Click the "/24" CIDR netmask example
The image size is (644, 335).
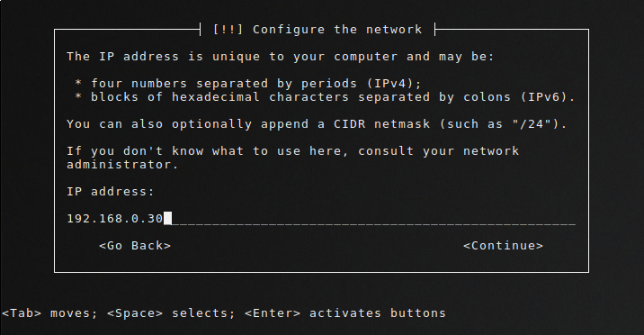pyautogui.click(x=532, y=123)
